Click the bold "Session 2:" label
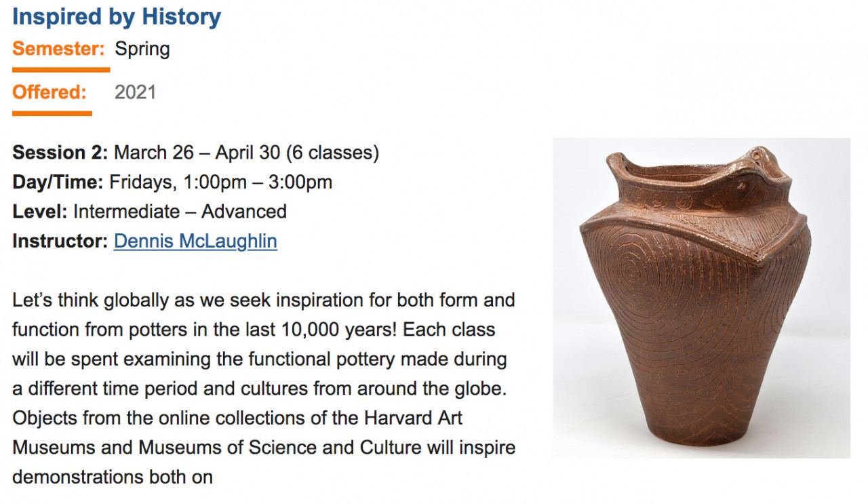The width and height of the screenshot is (868, 504). pyautogui.click(x=60, y=152)
